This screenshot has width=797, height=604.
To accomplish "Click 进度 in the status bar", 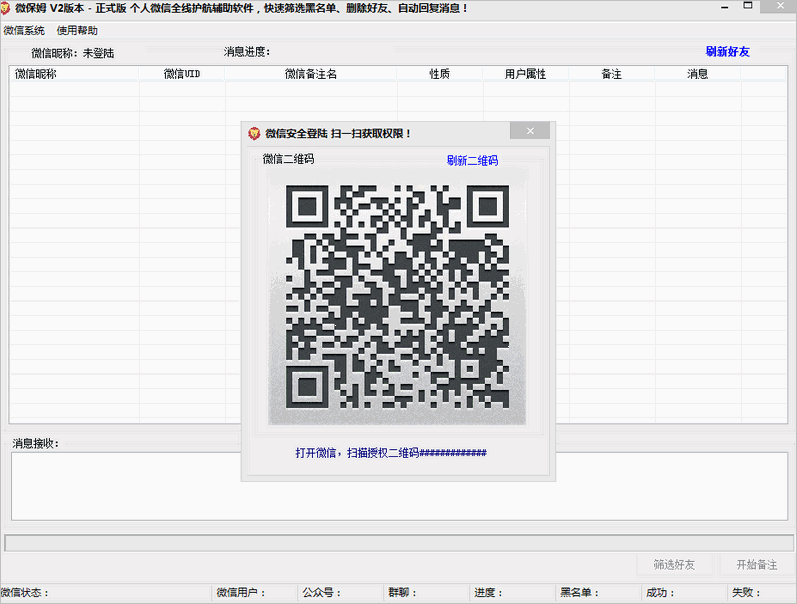I will 488,593.
